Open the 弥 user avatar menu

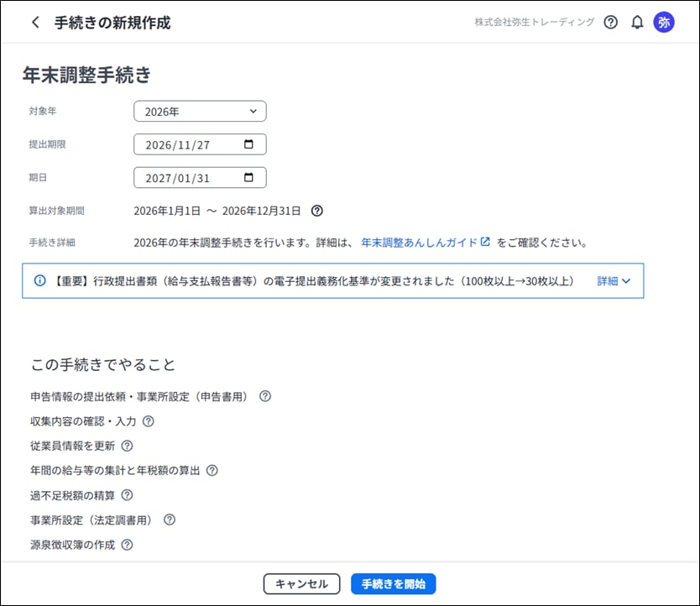tap(664, 23)
